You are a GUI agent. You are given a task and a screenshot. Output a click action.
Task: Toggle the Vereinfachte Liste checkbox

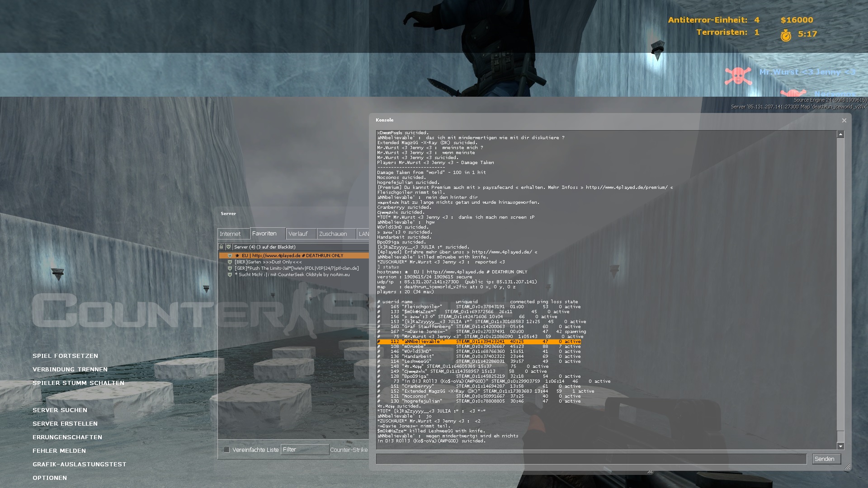click(227, 450)
